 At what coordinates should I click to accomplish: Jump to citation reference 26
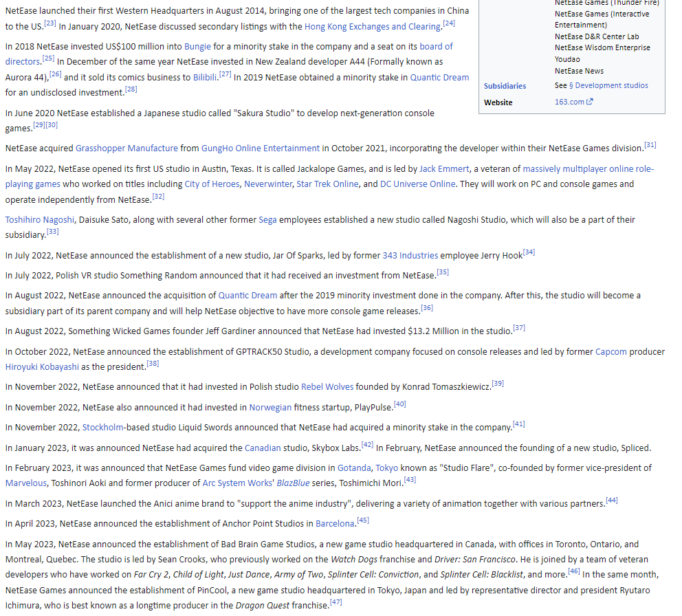point(55,74)
